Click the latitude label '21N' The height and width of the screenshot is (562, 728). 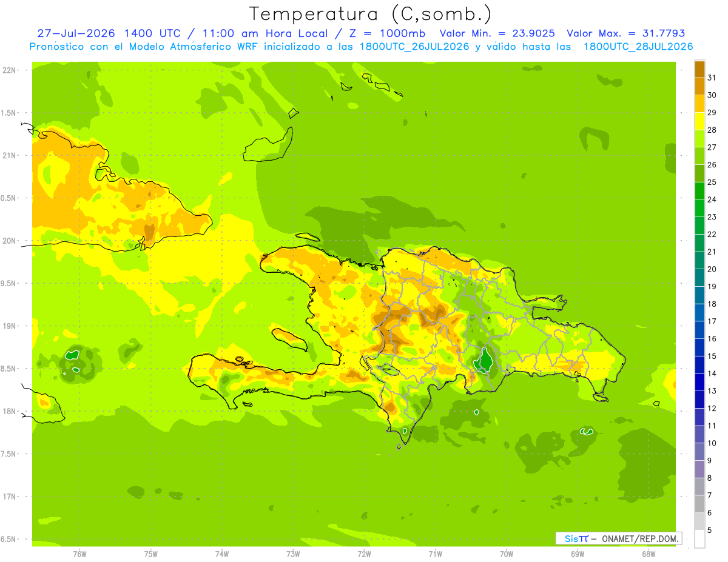pyautogui.click(x=9, y=156)
